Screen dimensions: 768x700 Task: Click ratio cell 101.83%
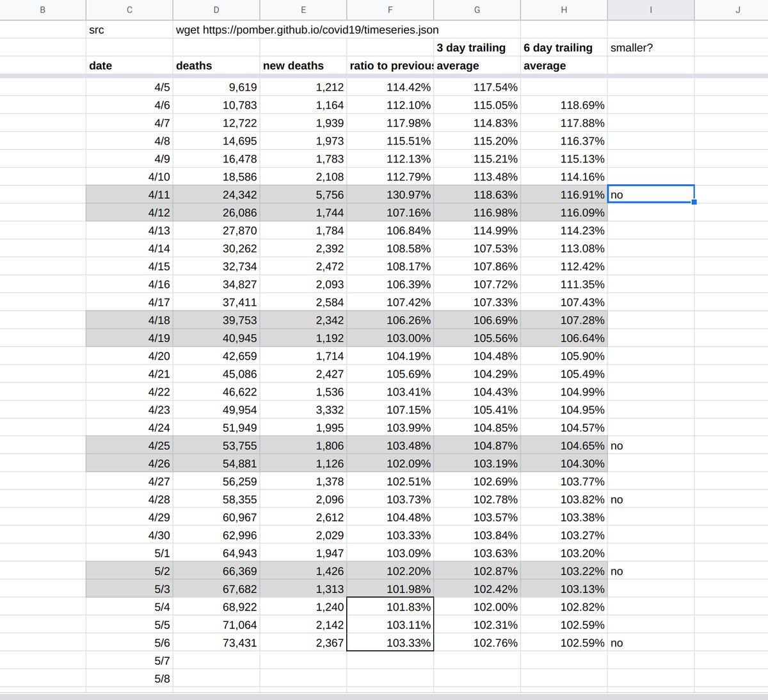[x=390, y=607]
